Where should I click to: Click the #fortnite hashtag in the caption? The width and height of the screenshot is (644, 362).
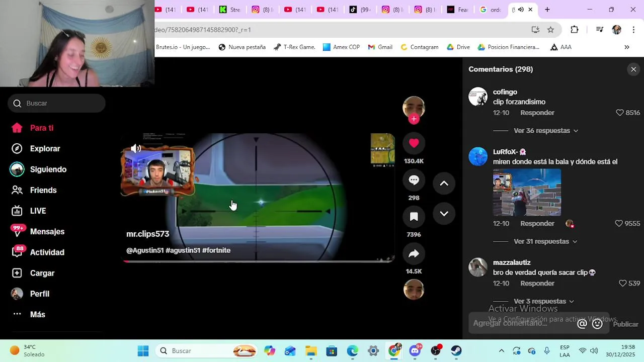point(216,250)
